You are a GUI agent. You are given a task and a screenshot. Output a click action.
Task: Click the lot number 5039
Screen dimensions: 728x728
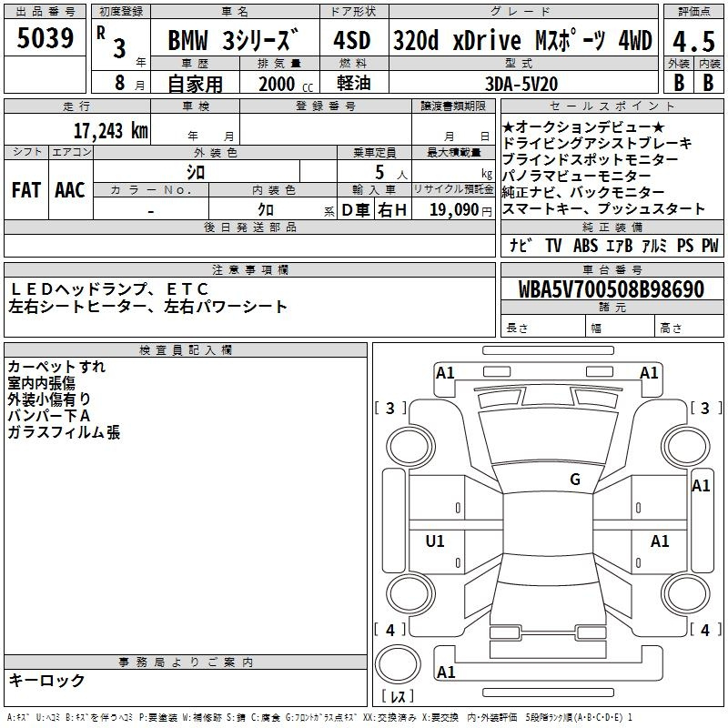(45, 39)
